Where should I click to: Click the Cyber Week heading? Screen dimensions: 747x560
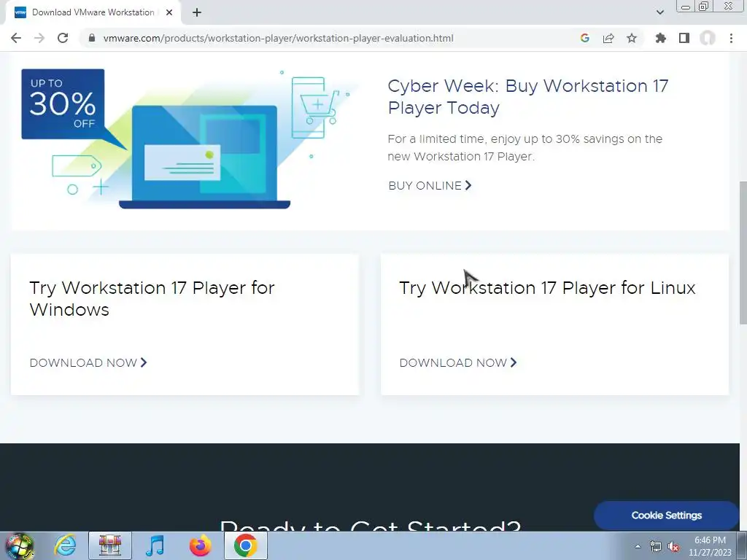pyautogui.click(x=528, y=97)
